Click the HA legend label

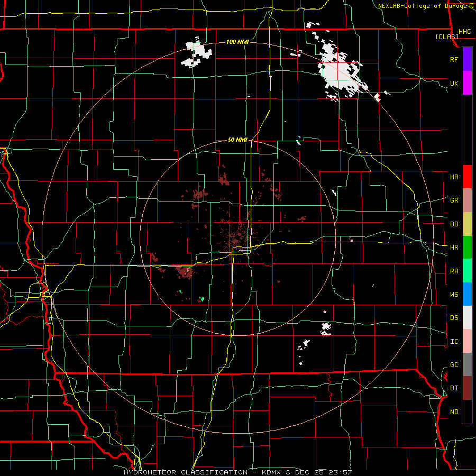click(x=454, y=177)
